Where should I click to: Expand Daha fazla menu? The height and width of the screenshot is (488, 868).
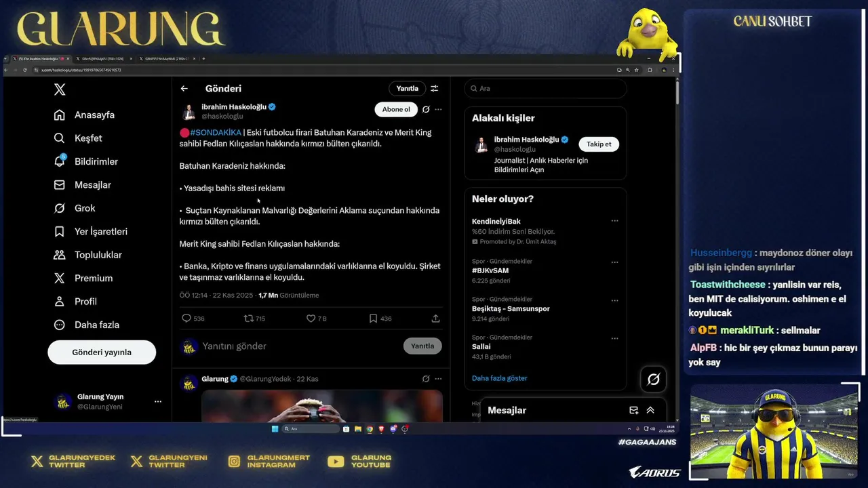86,325
